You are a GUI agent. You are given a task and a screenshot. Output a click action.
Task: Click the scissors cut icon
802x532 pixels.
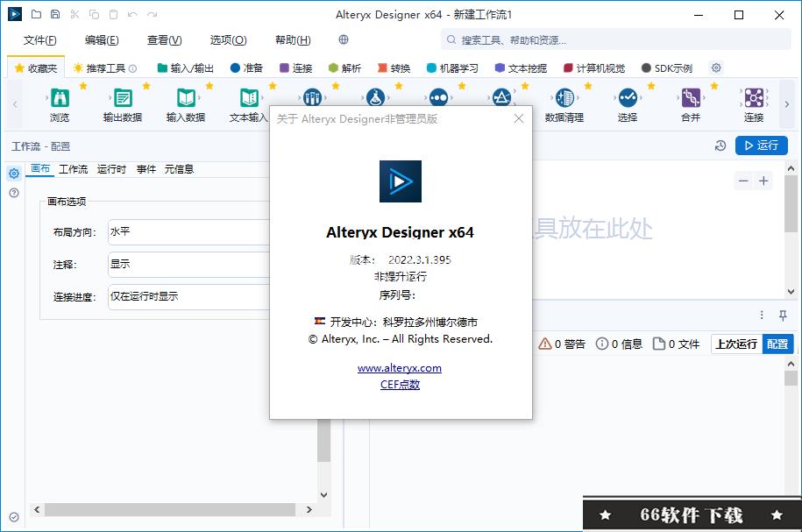75,14
